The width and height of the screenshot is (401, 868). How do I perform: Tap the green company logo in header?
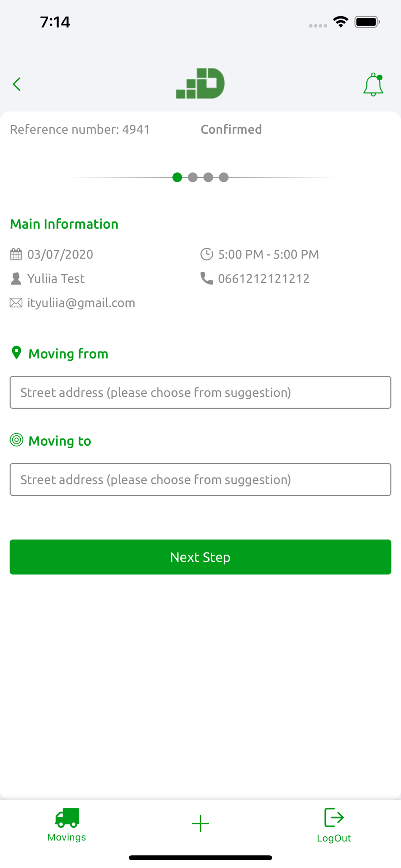click(200, 83)
